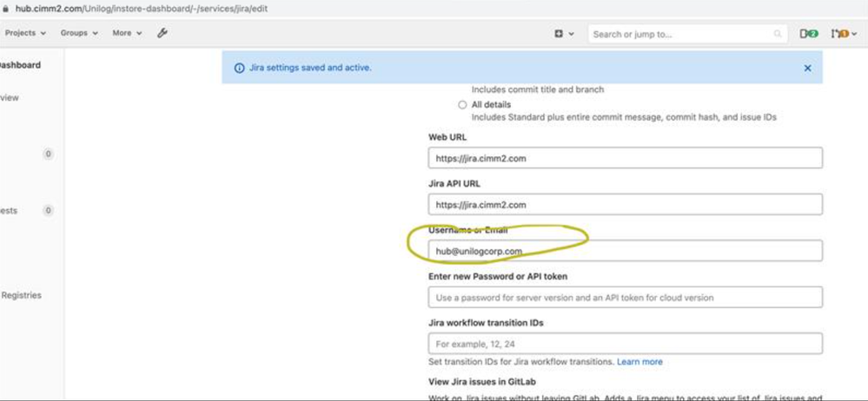868x401 pixels.
Task: Click the info icon in the alert
Action: 239,68
